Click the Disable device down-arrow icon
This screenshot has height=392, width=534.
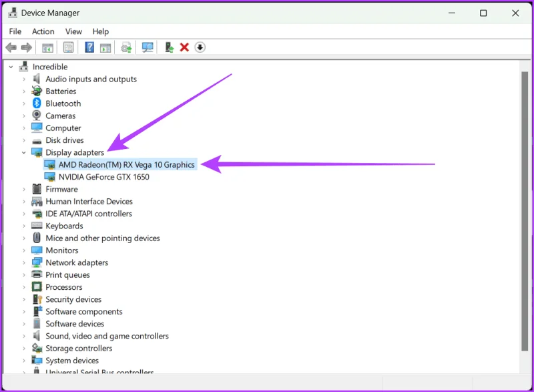200,47
